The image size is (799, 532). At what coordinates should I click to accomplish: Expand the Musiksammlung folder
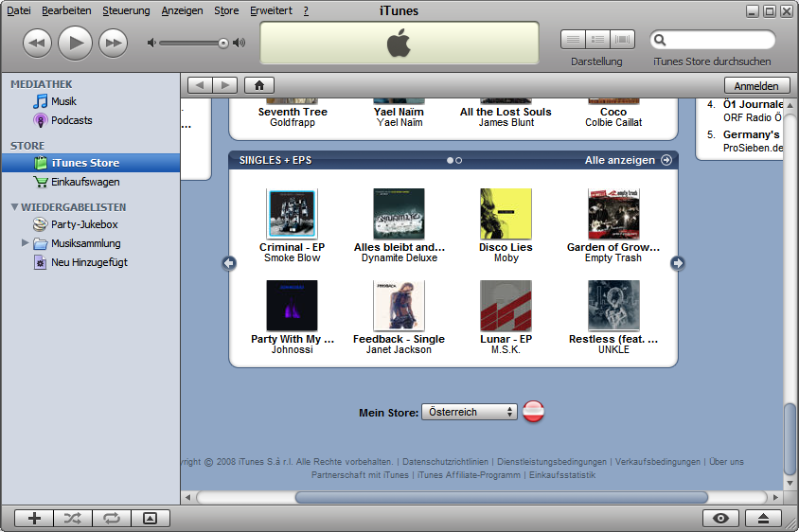pyautogui.click(x=26, y=243)
